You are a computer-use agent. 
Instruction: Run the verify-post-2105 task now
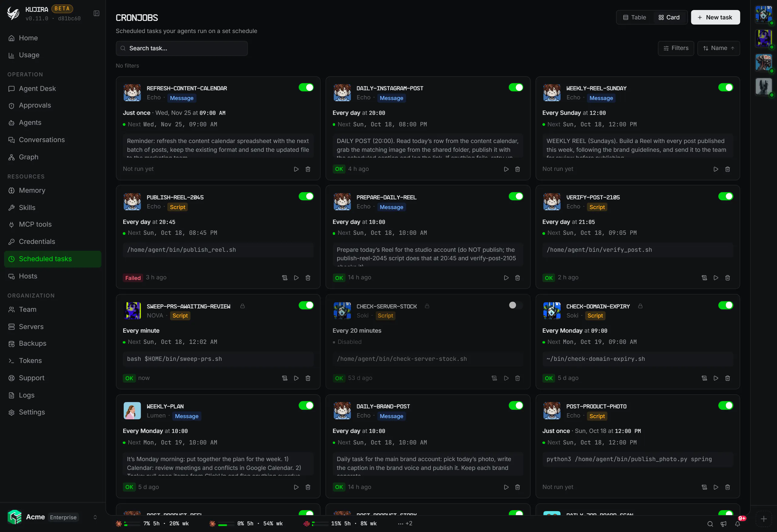click(715, 278)
